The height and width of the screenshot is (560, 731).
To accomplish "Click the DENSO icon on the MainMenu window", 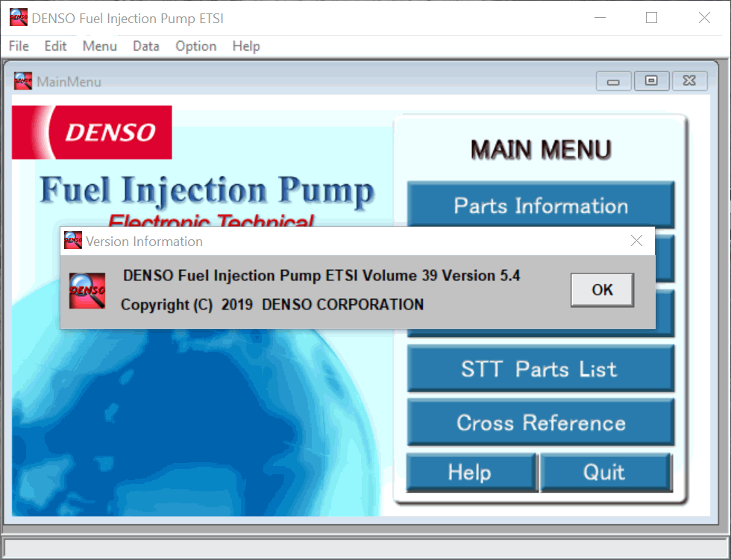I will 22,81.
